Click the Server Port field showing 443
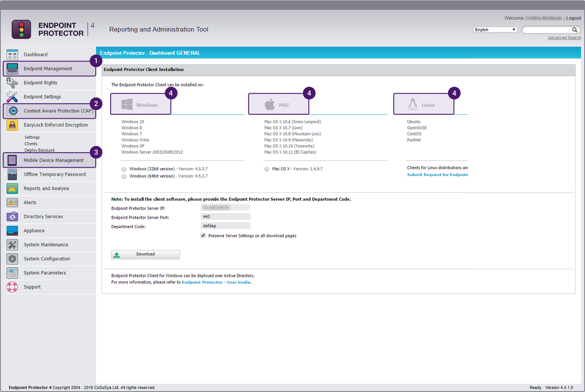Image resolution: width=585 pixels, height=392 pixels. click(225, 217)
